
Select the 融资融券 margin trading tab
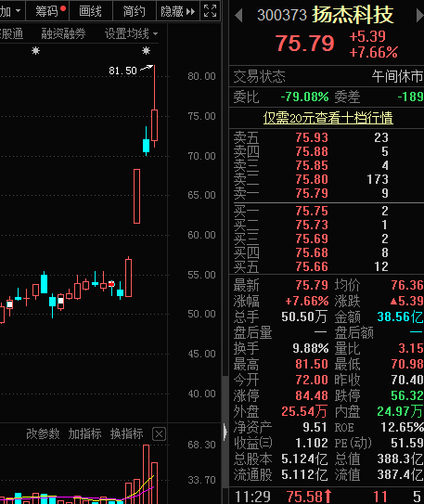point(63,33)
